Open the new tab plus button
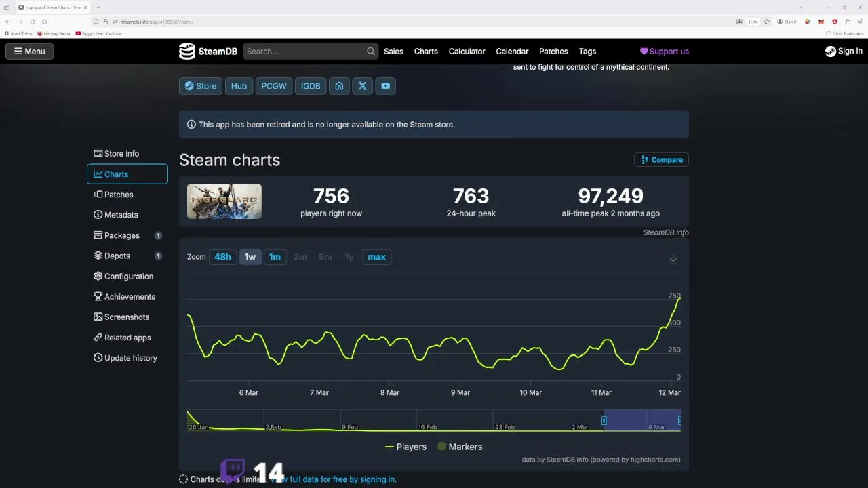This screenshot has height=488, width=868. click(98, 7)
